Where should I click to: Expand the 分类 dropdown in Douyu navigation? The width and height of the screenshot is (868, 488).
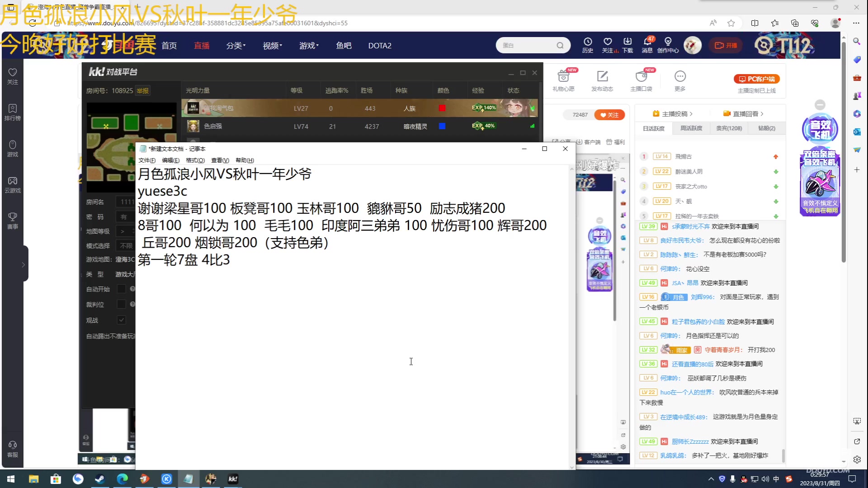click(x=236, y=46)
